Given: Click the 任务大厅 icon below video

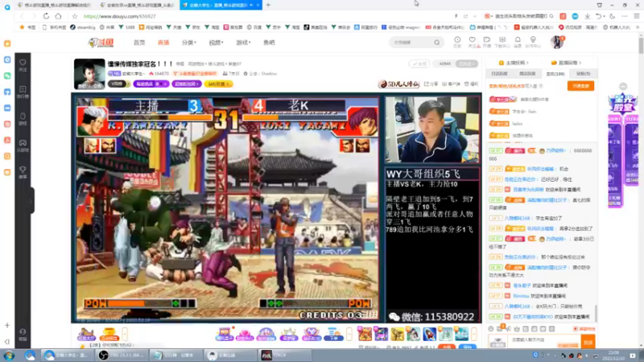Looking at the screenshot, I should pos(86,334).
